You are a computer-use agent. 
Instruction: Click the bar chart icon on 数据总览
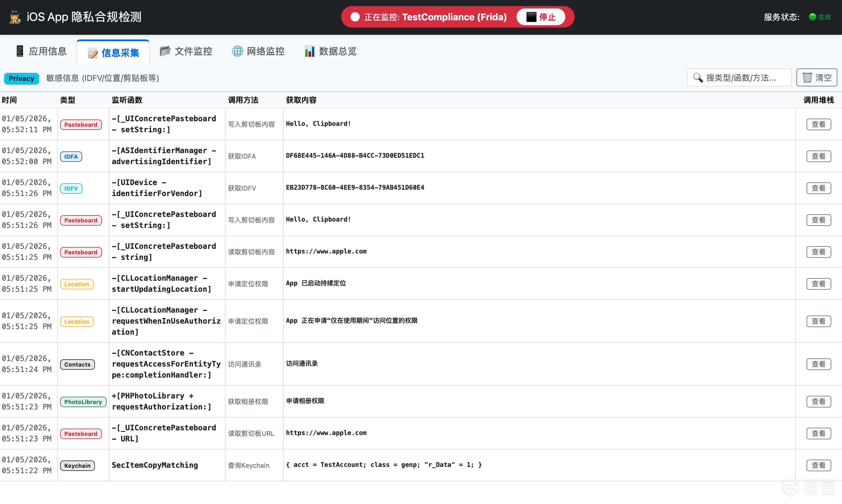pos(309,51)
